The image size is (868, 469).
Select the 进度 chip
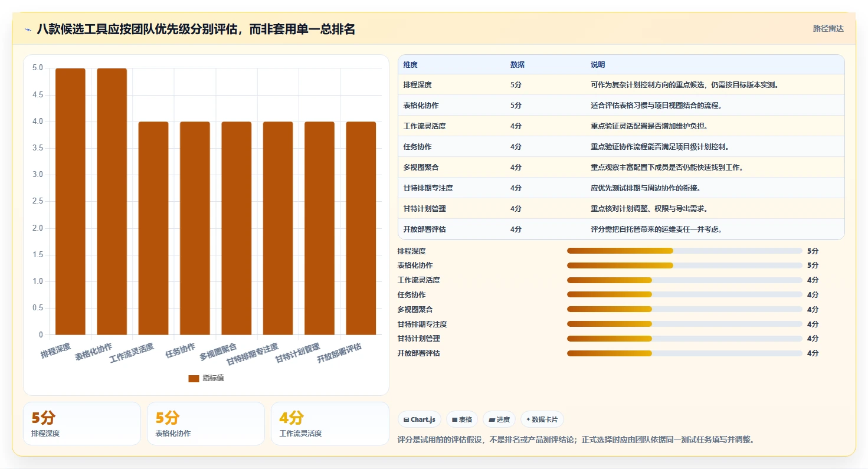(499, 419)
